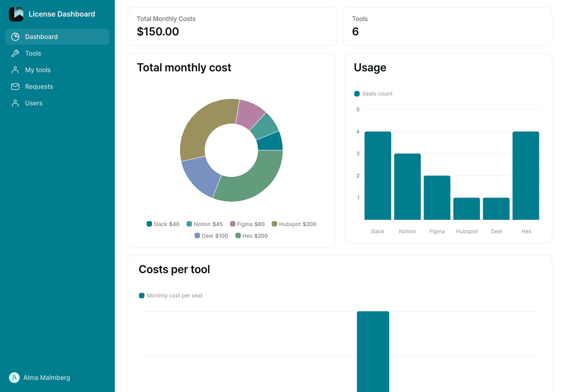Click the My tools person icon
Screen dimensions: 565x392
coord(15,70)
